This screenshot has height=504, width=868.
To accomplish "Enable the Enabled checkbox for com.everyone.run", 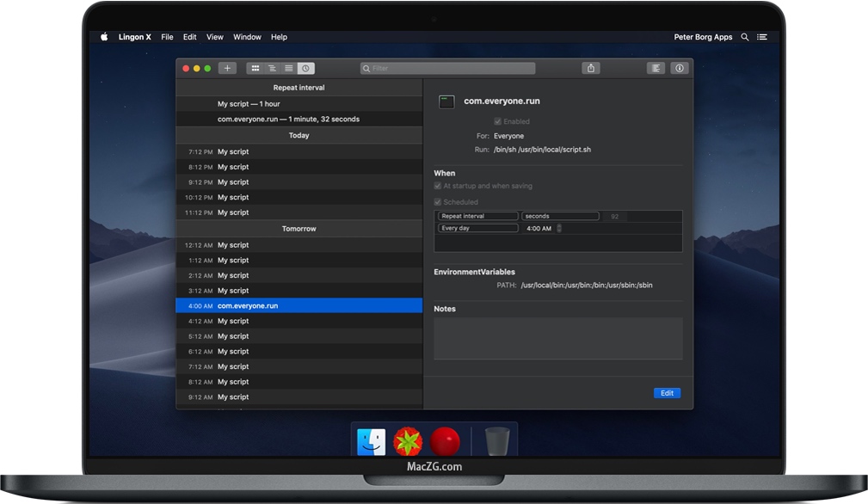I will [x=497, y=121].
